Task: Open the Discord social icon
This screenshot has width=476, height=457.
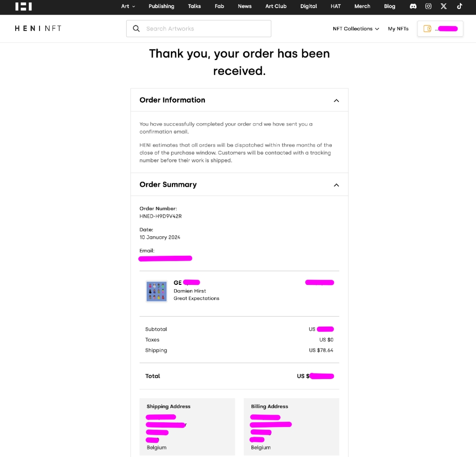Action: pos(413,6)
